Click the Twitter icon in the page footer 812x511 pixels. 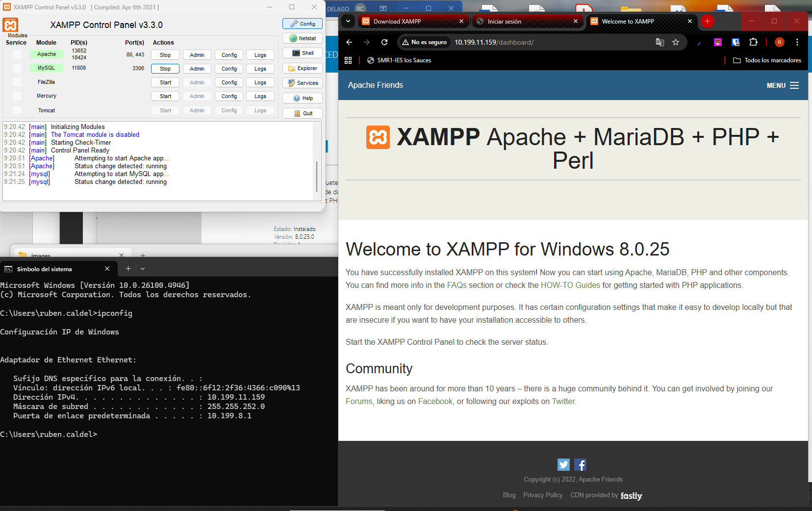[564, 464]
